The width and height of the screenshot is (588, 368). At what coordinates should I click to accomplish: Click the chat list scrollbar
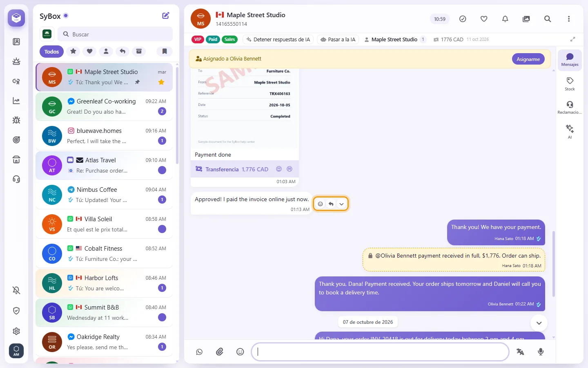tap(177, 116)
